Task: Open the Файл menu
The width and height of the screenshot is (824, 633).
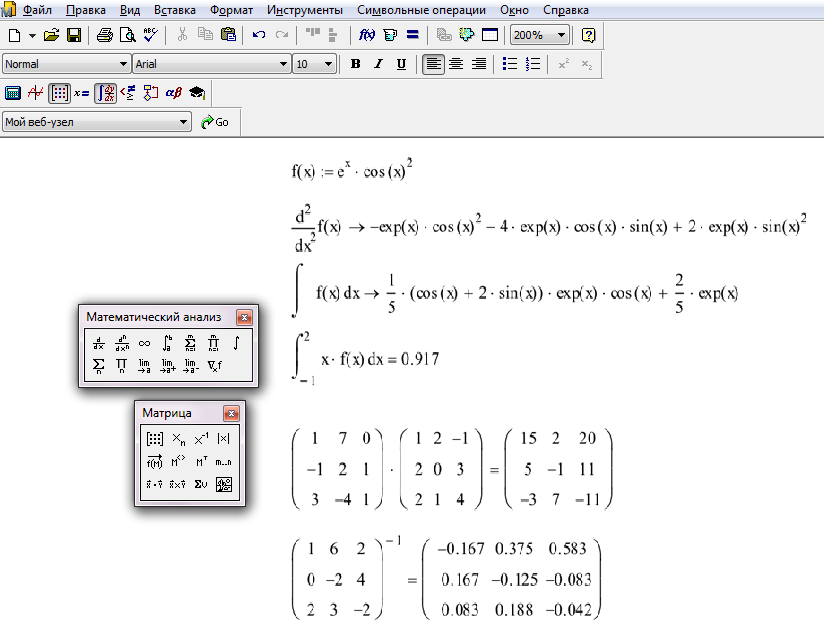Action: [37, 10]
